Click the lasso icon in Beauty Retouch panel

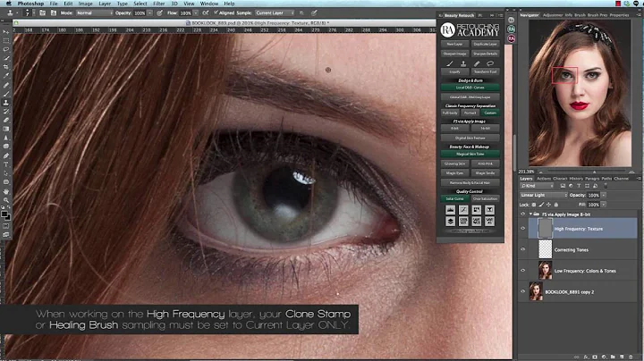tap(490, 63)
